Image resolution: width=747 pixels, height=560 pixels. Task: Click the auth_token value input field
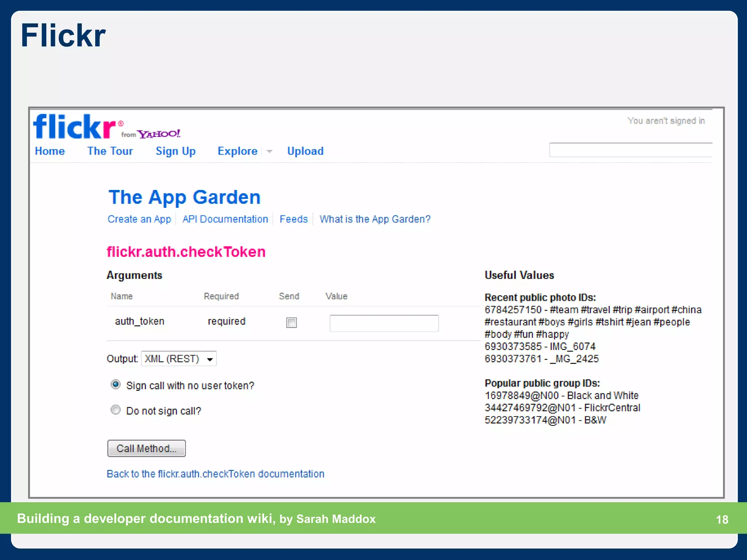[x=384, y=323]
